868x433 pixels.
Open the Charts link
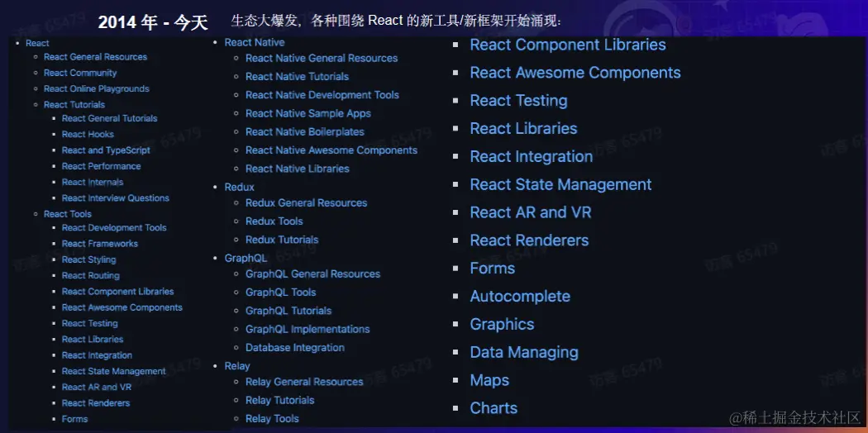[x=494, y=408]
